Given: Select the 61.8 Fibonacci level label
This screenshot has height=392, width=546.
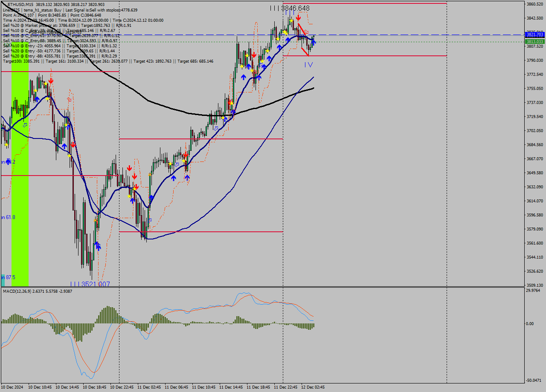Looking at the screenshot, I should pos(9,217).
